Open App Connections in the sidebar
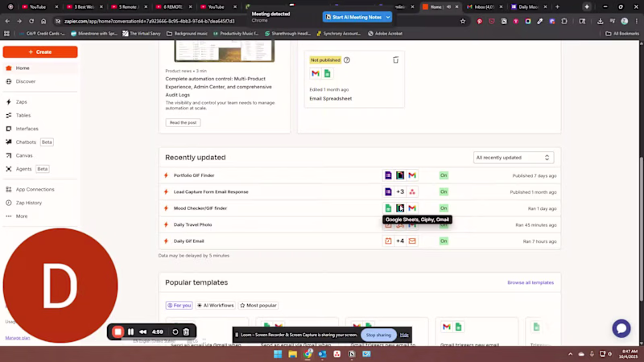The height and width of the screenshot is (362, 644). (39, 190)
